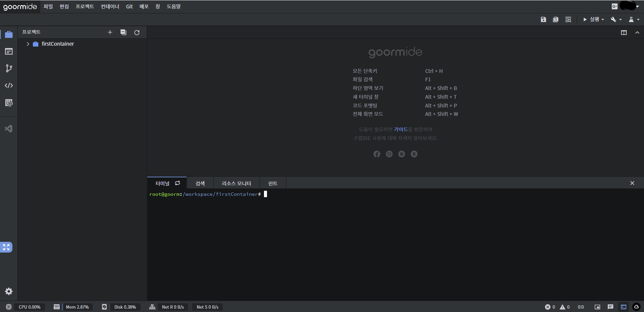Open the 파일 menu
The height and width of the screenshot is (312, 644).
[x=48, y=6]
